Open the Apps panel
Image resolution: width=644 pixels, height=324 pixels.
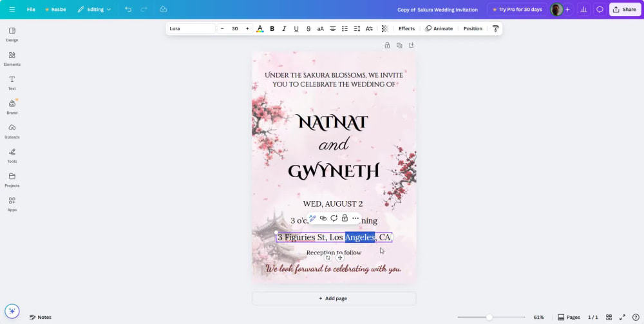pyautogui.click(x=12, y=204)
